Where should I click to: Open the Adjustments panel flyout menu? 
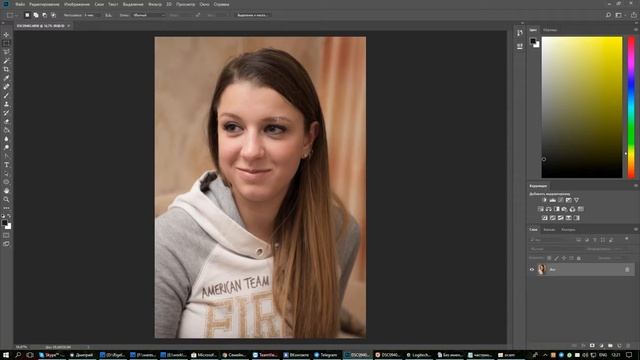(636, 186)
